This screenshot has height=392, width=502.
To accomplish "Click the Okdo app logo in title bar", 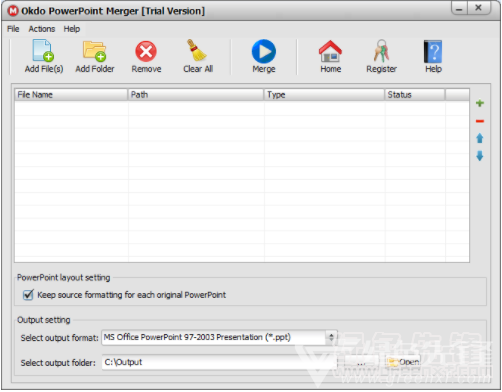I will (x=13, y=11).
